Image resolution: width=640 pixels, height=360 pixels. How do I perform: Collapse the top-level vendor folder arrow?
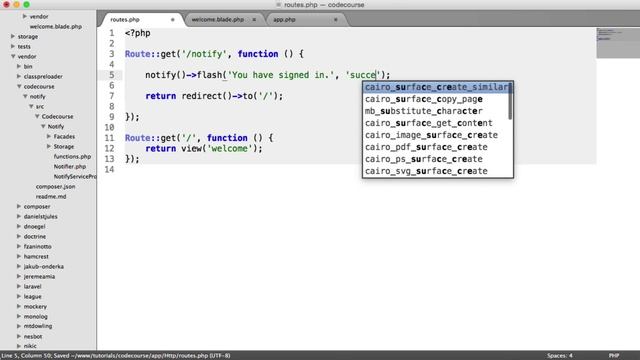(13, 56)
